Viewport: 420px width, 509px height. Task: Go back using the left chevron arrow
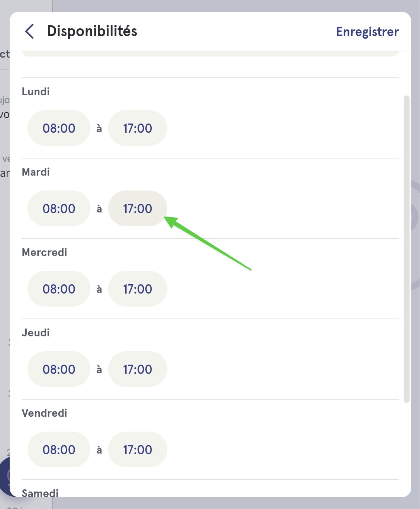click(x=30, y=31)
